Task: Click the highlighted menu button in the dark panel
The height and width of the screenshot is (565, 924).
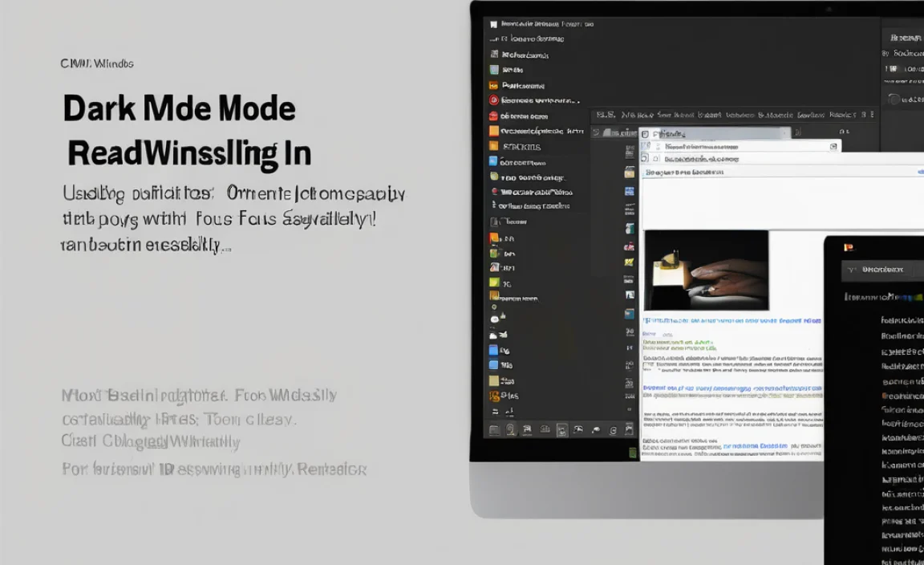Action: pyautogui.click(x=882, y=269)
